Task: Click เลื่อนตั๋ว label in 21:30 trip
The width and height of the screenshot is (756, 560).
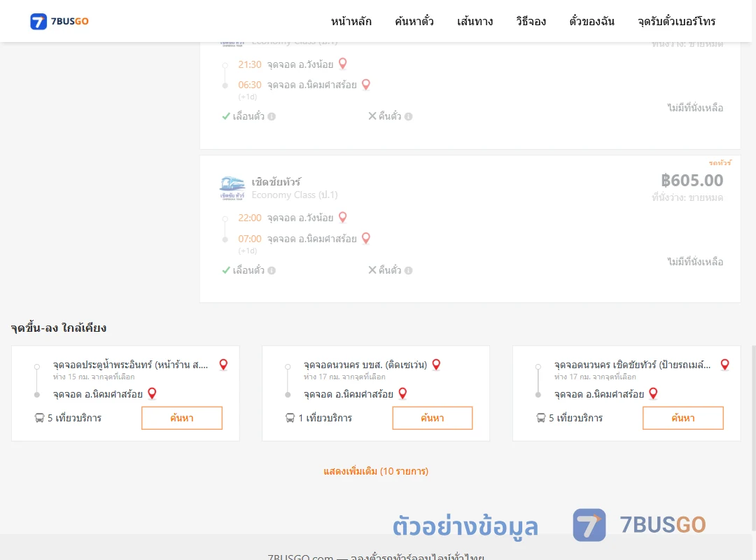Action: tap(248, 116)
